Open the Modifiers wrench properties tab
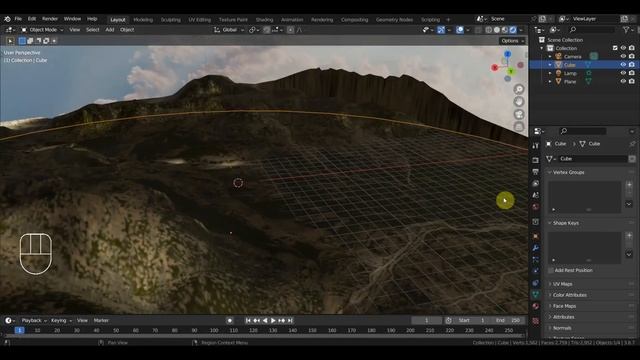Screen dimensions: 640x360 click(x=536, y=248)
